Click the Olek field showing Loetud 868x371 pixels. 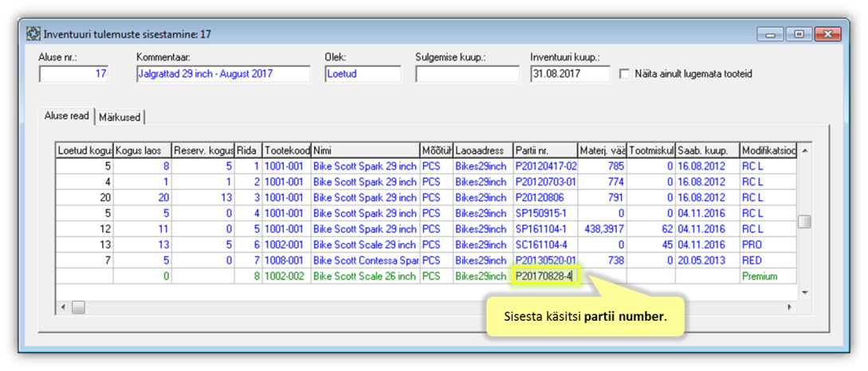[363, 73]
